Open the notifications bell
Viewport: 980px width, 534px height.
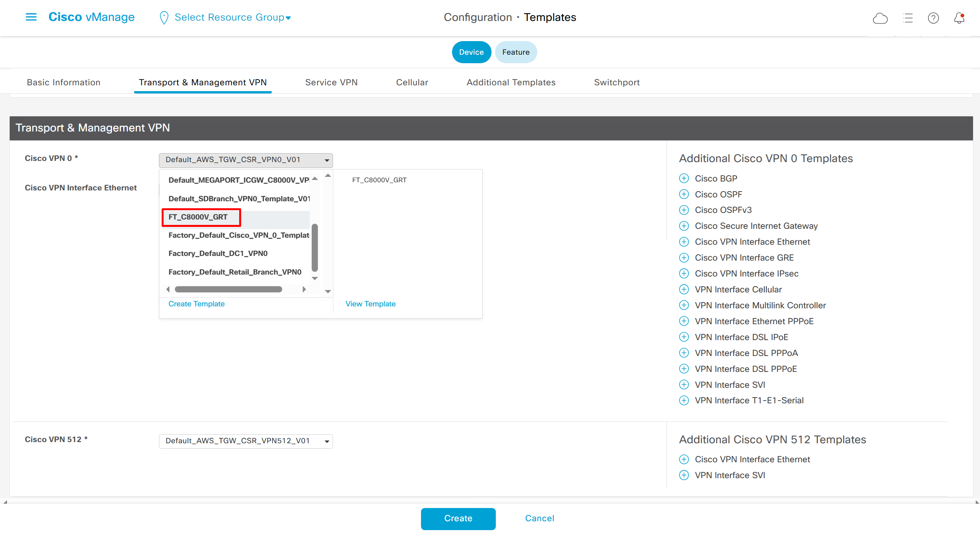coord(959,18)
